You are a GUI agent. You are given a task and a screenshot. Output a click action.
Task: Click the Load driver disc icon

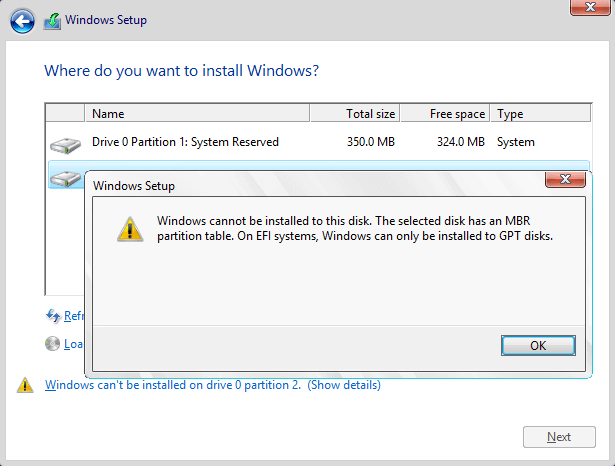(53, 344)
